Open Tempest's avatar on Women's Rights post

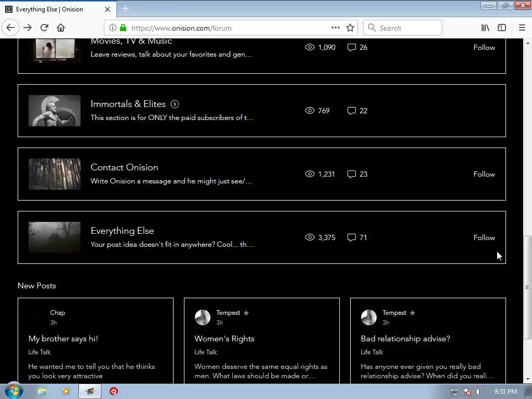[203, 317]
